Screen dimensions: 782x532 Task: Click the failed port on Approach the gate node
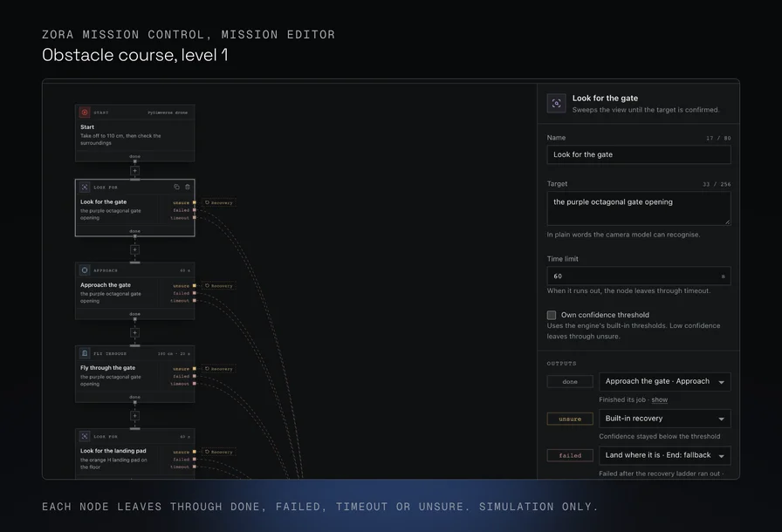pyautogui.click(x=195, y=293)
